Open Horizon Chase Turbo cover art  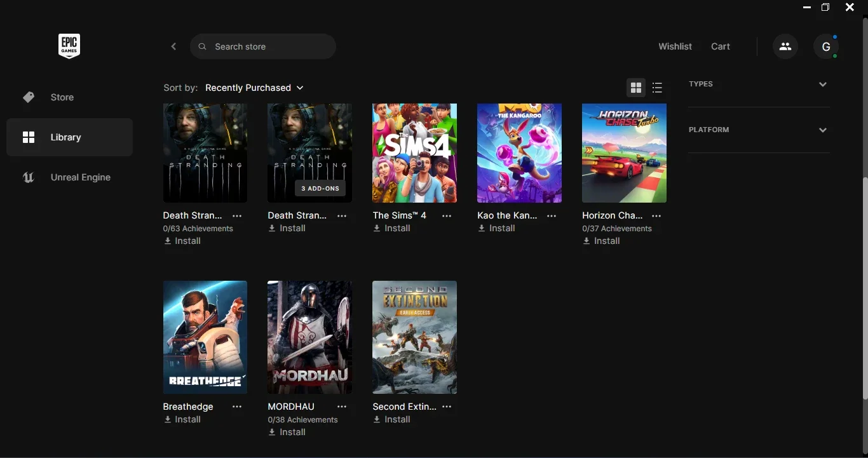coord(624,153)
